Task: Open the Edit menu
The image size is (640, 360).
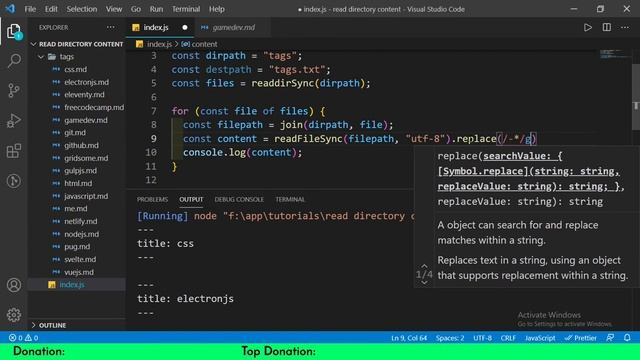Action: [51, 9]
